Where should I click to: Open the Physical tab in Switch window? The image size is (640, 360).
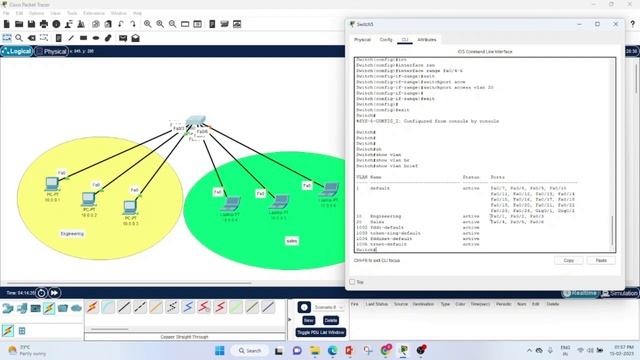(362, 40)
